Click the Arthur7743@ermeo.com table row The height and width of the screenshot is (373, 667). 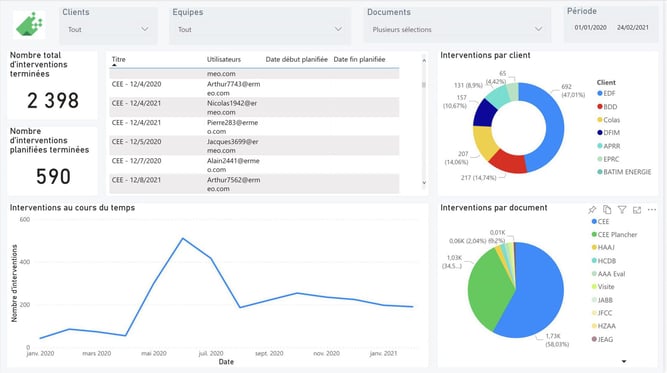click(x=254, y=88)
